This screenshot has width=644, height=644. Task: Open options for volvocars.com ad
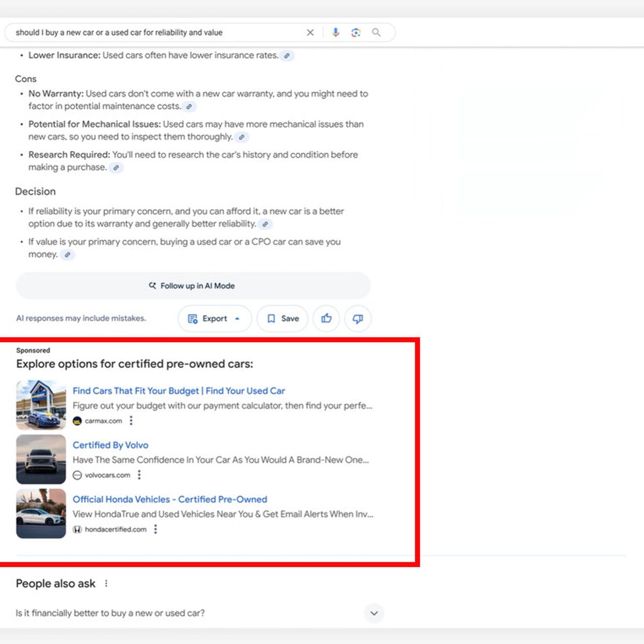[139, 475]
